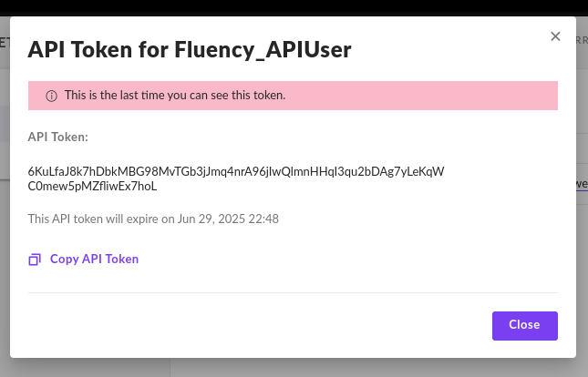The image size is (588, 377).
Task: Click the 'API Token for Fluency_APIUser' heading
Action: coord(190,49)
